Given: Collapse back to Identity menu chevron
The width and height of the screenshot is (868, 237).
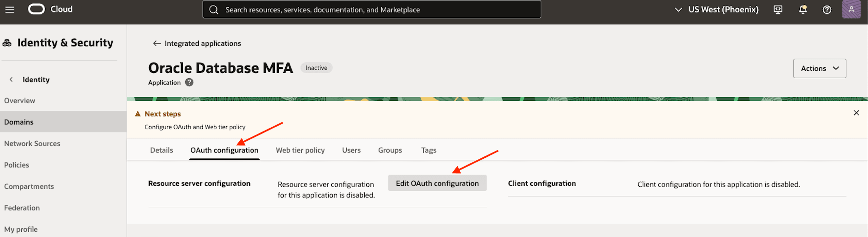Looking at the screenshot, I should point(11,79).
